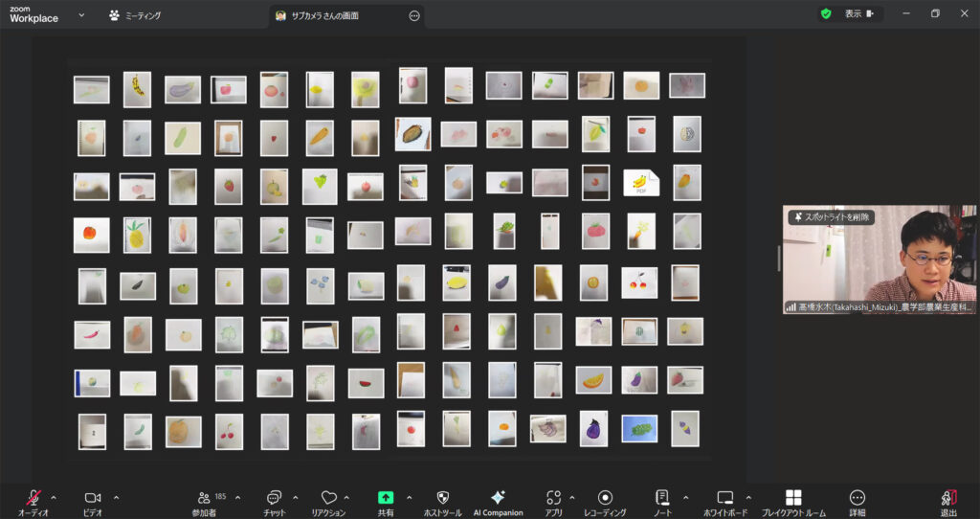
Task: Click the green encryption shield icon
Action: point(826,14)
